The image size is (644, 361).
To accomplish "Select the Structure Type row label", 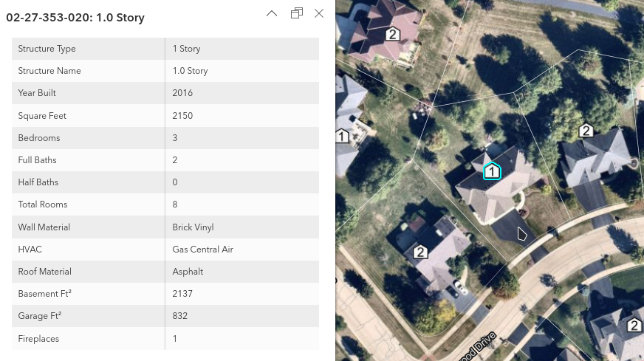I will (x=47, y=49).
